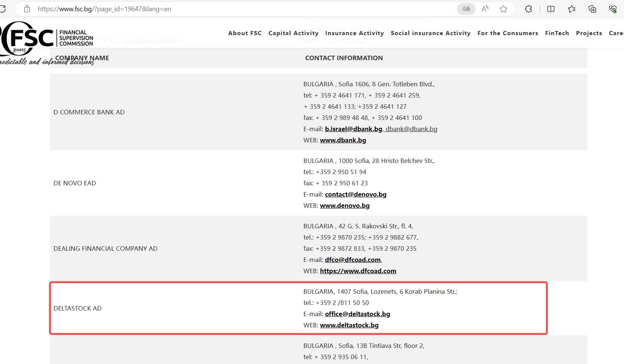Viewport: 624px width, 364px height.
Task: Open the browser extensions icon
Action: pos(528,9)
